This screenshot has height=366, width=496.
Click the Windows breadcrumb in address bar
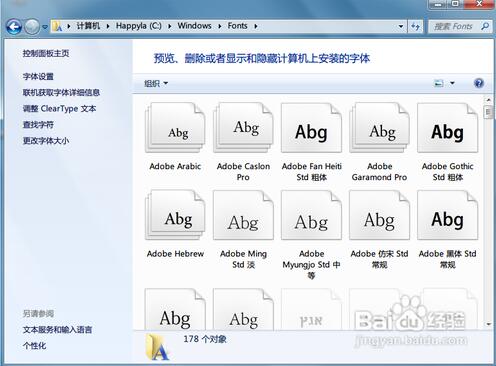[x=194, y=26]
